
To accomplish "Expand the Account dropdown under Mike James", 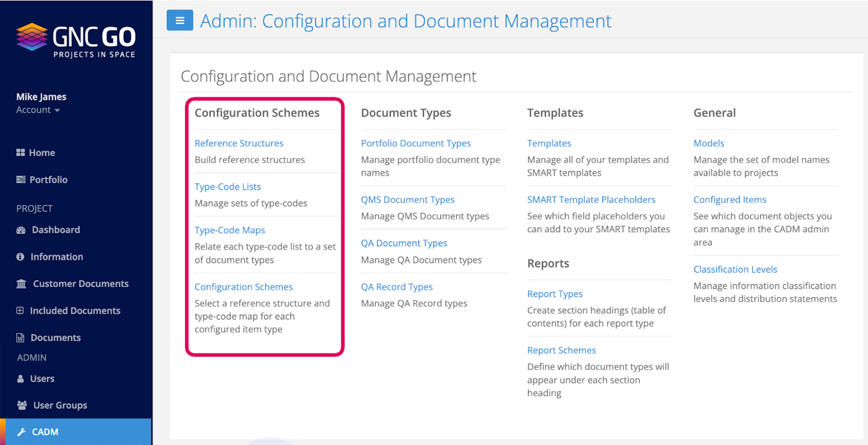I will [38, 110].
